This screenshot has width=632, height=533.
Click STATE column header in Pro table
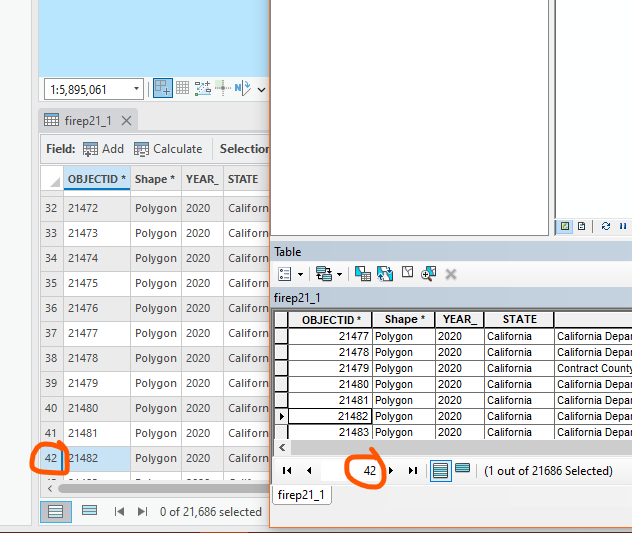246,179
